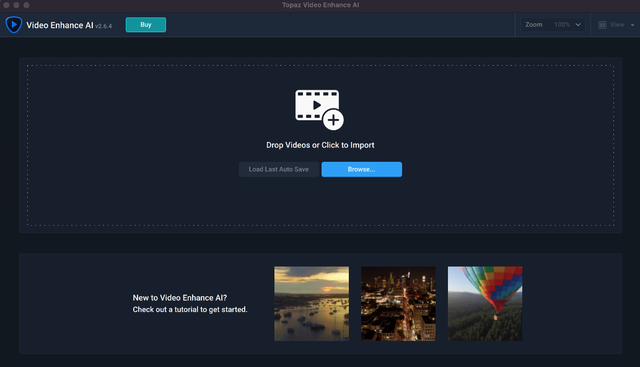Screen dimensions: 640x367
Task: Click empty space inside dashed drop zone
Action: tap(122, 143)
